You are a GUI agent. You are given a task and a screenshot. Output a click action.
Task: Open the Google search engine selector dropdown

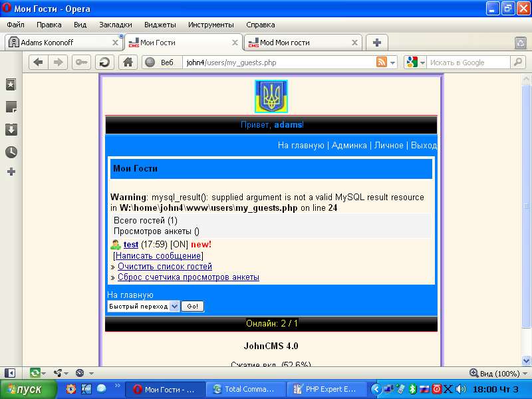pyautogui.click(x=416, y=63)
